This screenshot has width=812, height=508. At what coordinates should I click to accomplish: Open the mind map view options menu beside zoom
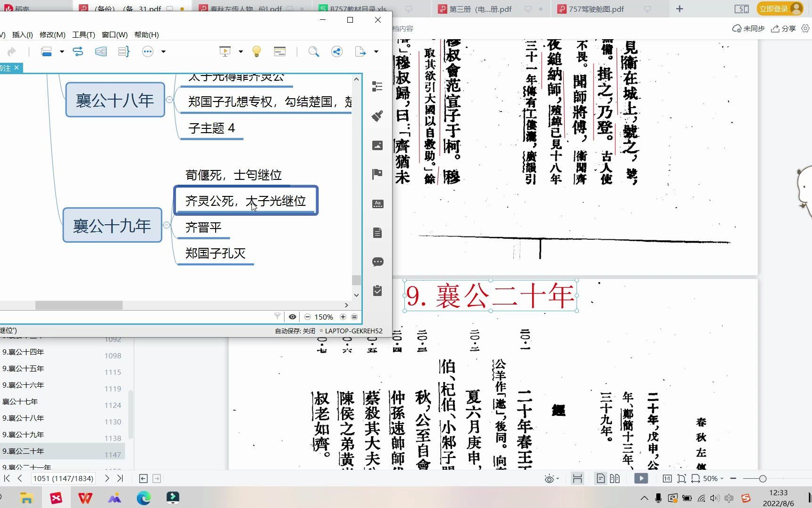tap(354, 317)
